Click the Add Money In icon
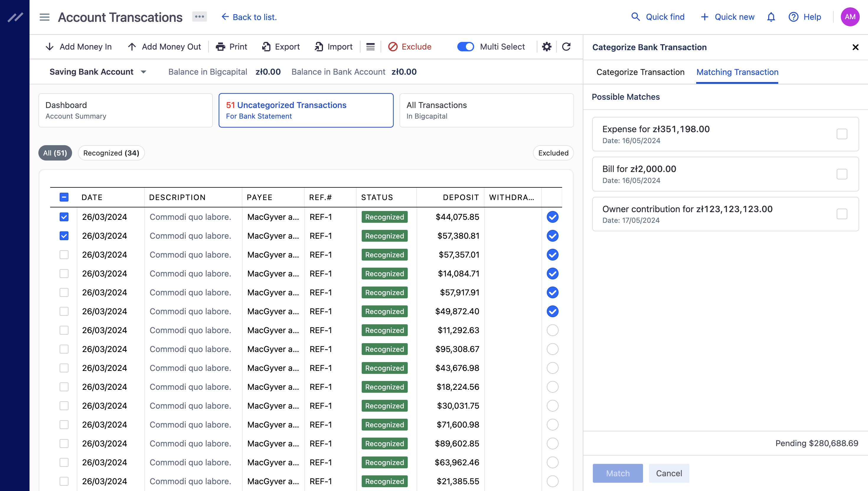Screen dimensions: 868x491 click(50, 47)
